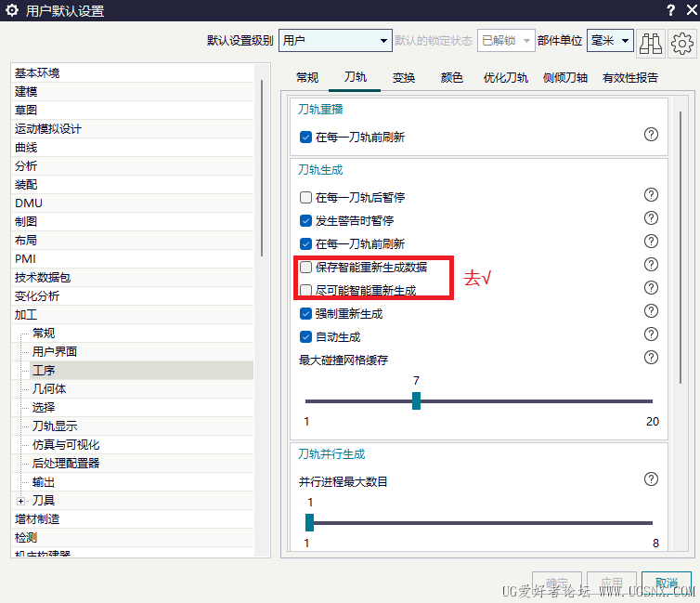
Task: Open help icon for 保存智能重新生成数据
Action: [x=651, y=265]
